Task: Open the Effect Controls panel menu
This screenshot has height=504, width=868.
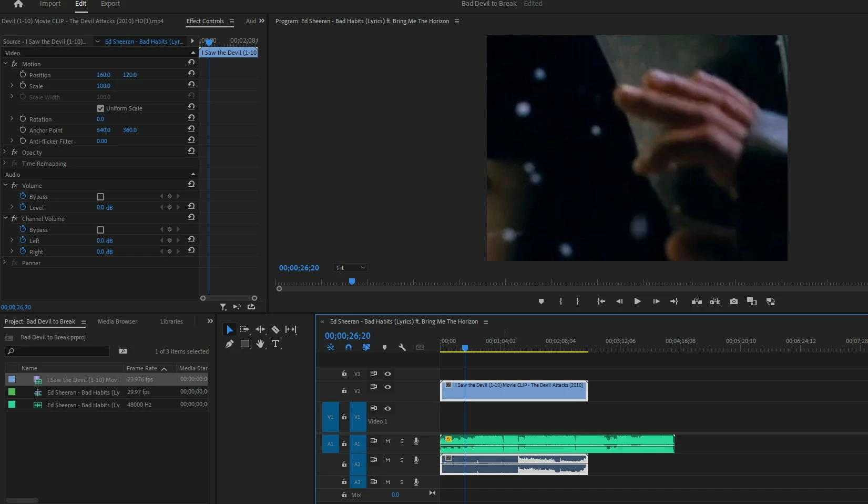Action: 232,21
